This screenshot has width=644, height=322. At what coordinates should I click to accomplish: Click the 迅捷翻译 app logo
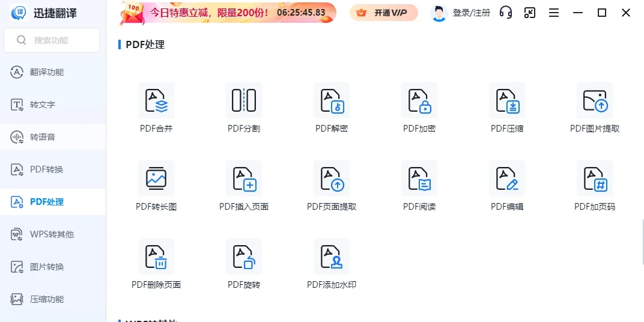[x=19, y=13]
